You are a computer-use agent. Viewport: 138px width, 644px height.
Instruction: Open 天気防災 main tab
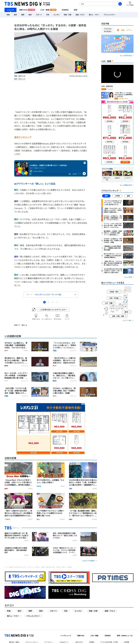[x=65, y=10]
